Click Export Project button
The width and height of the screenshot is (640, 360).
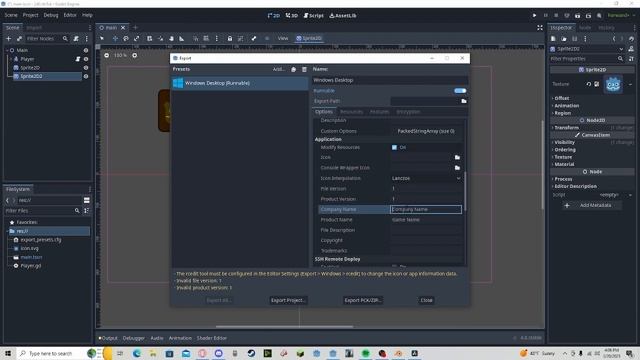(x=289, y=300)
